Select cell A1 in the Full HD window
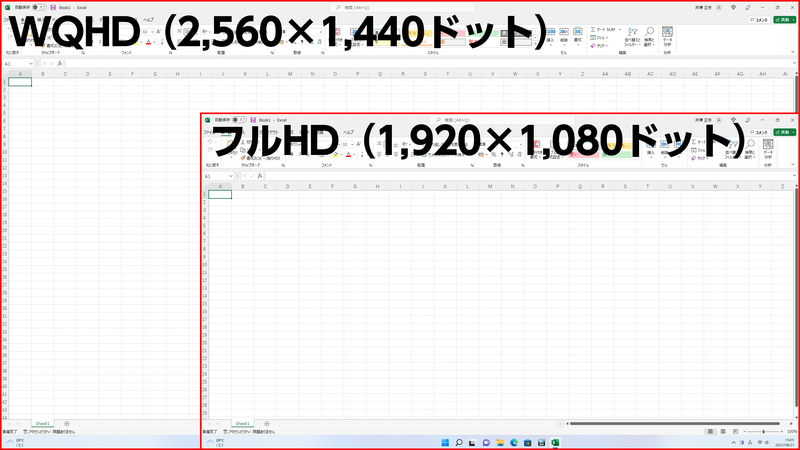The height and width of the screenshot is (450, 800). [x=220, y=194]
